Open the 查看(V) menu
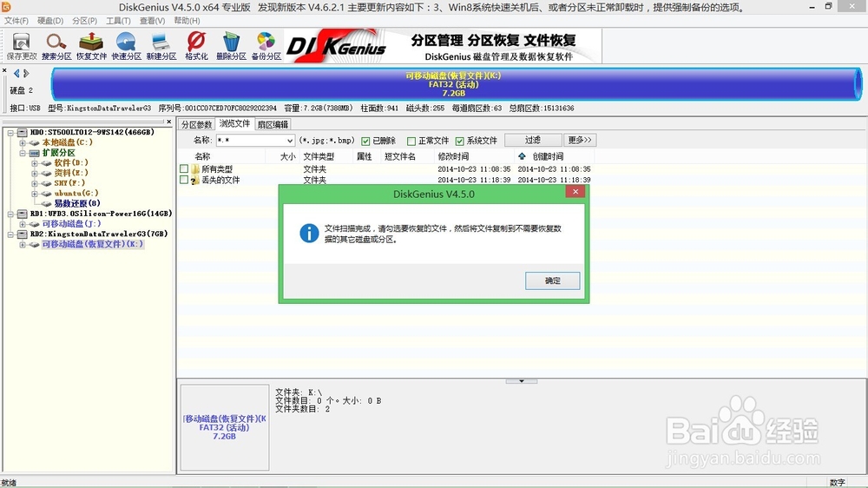This screenshot has height=488, width=868. pyautogui.click(x=152, y=21)
